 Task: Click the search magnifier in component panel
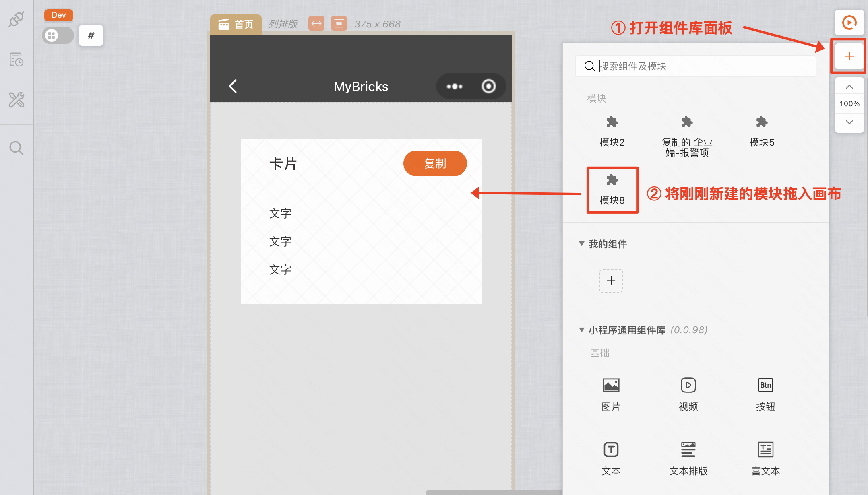coord(589,66)
